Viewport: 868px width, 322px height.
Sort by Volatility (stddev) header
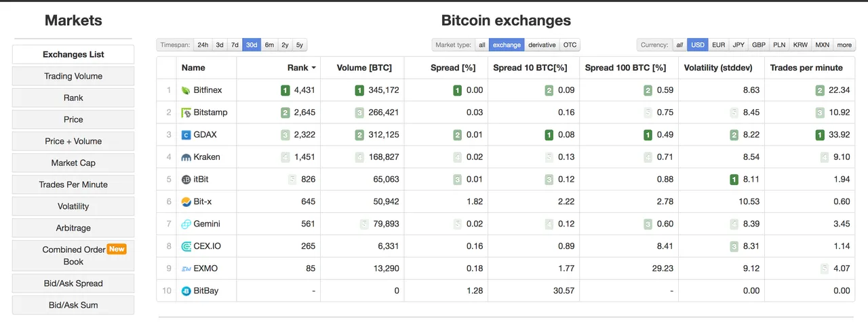pyautogui.click(x=722, y=68)
